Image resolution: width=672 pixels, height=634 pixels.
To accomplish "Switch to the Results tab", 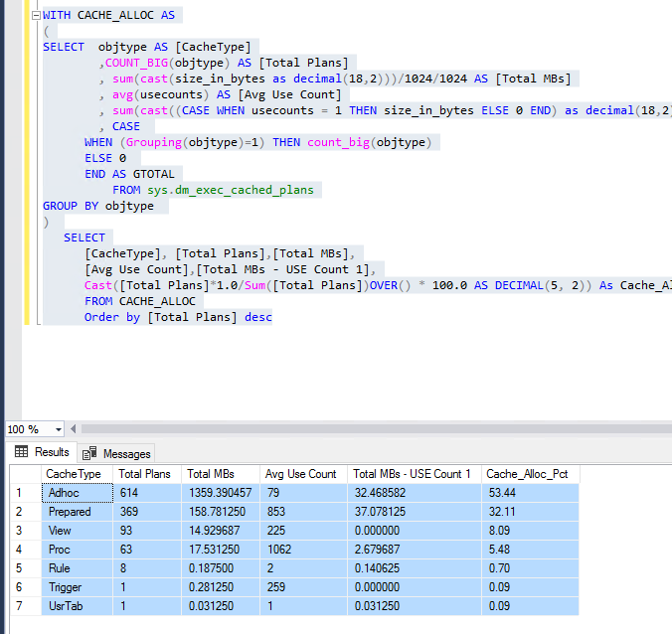I will tap(42, 452).
